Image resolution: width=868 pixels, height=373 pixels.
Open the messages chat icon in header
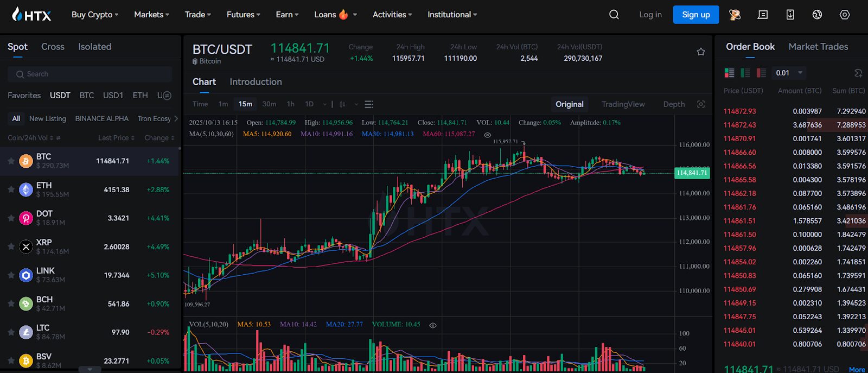[x=763, y=15]
